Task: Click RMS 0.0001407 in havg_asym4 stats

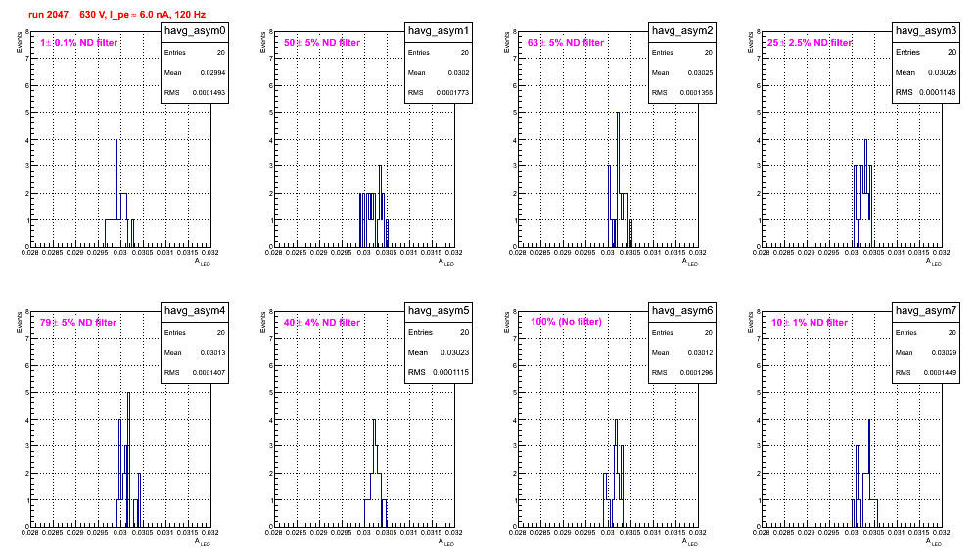Action: pyautogui.click(x=195, y=372)
